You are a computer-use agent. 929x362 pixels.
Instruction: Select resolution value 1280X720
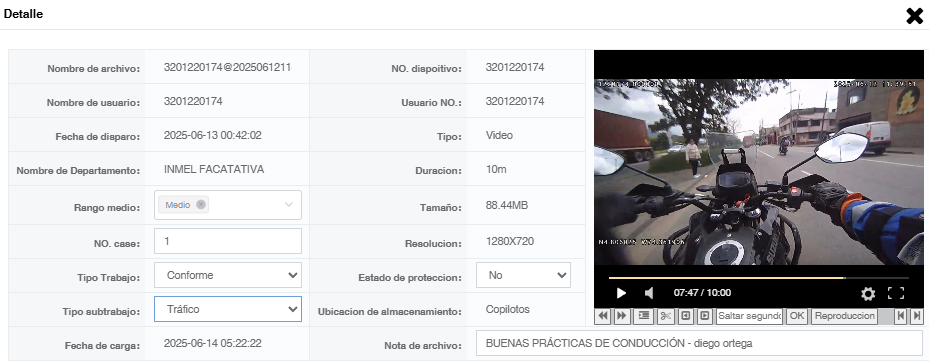[x=510, y=241]
